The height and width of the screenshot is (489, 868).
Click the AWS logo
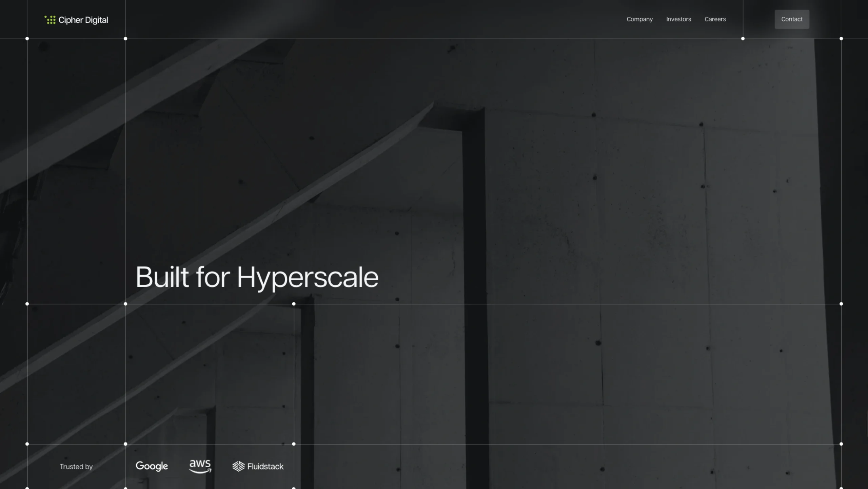200,466
